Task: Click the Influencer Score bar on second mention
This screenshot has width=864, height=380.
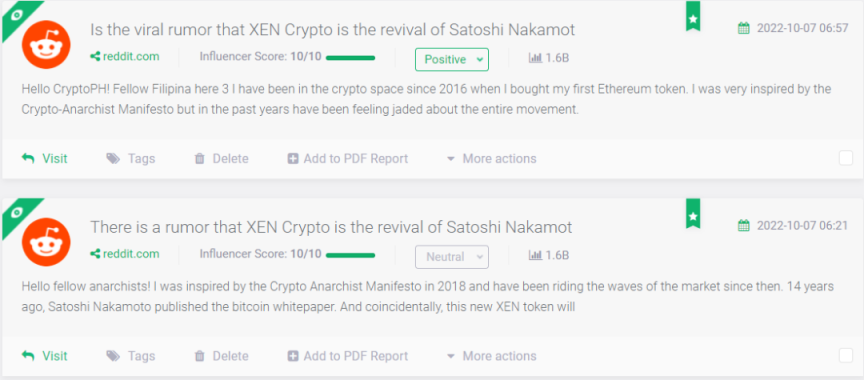Action: [350, 255]
